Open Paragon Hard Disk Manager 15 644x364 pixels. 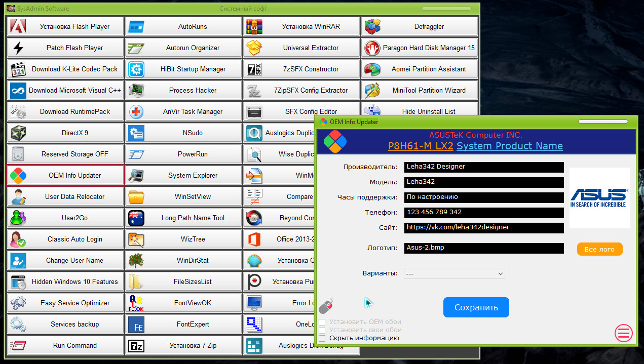click(420, 48)
